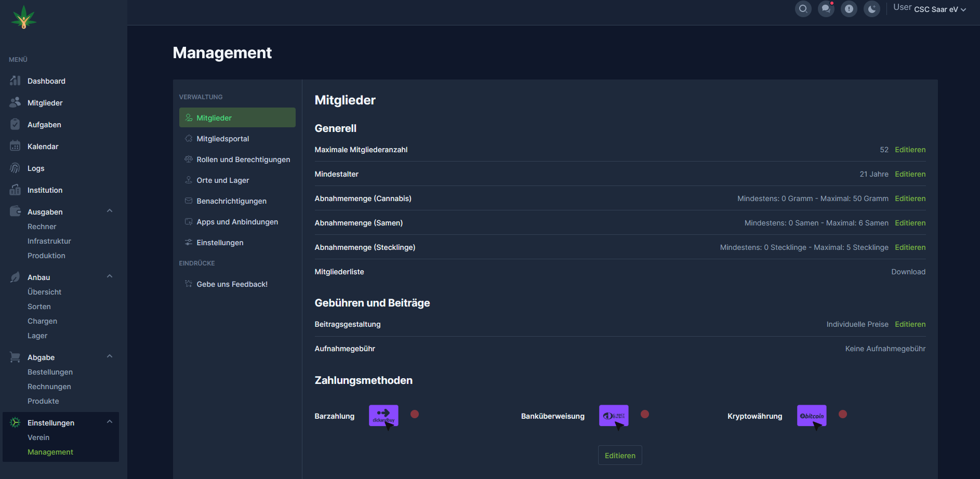Image resolution: width=980 pixels, height=479 pixels.
Task: Click the search icon in top bar
Action: point(803,9)
